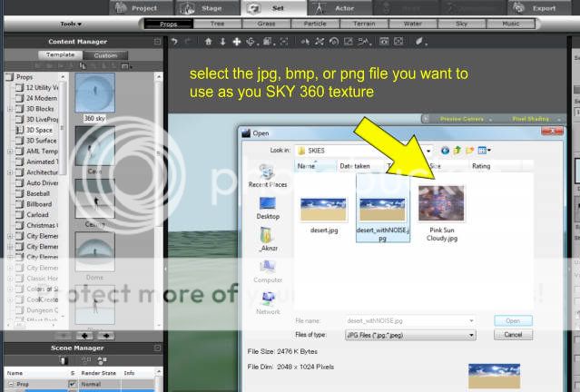The width and height of the screenshot is (580, 392).
Task: Select the Billboard folder in Props tree
Action: pyautogui.click(x=39, y=204)
